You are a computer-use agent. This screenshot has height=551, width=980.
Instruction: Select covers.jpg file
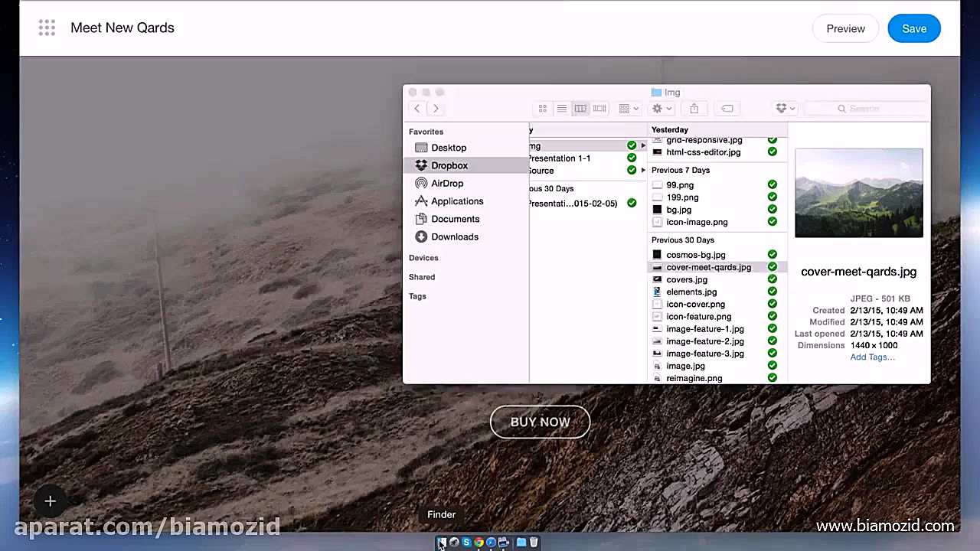click(x=687, y=279)
